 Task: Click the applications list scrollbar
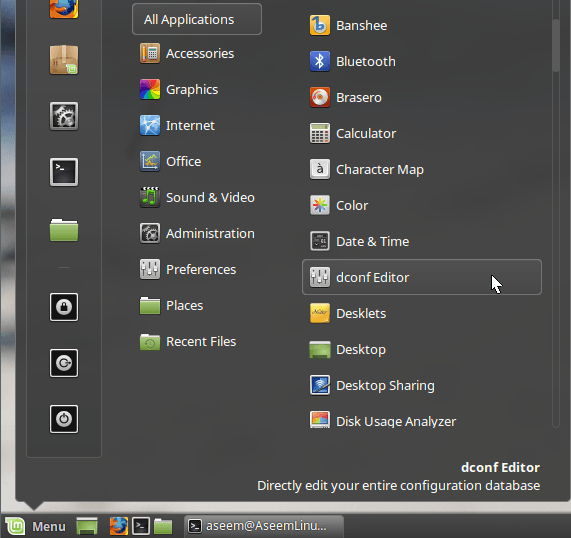click(555, 46)
